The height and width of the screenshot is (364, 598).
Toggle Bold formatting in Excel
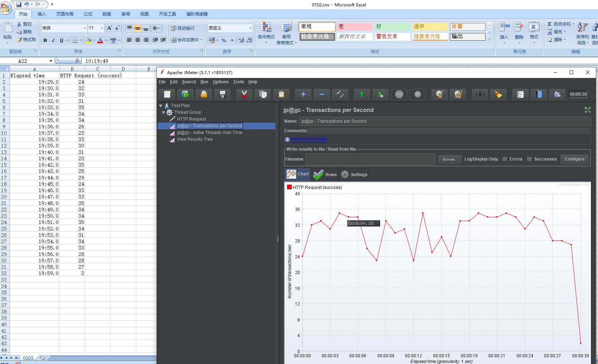pyautogui.click(x=45, y=40)
